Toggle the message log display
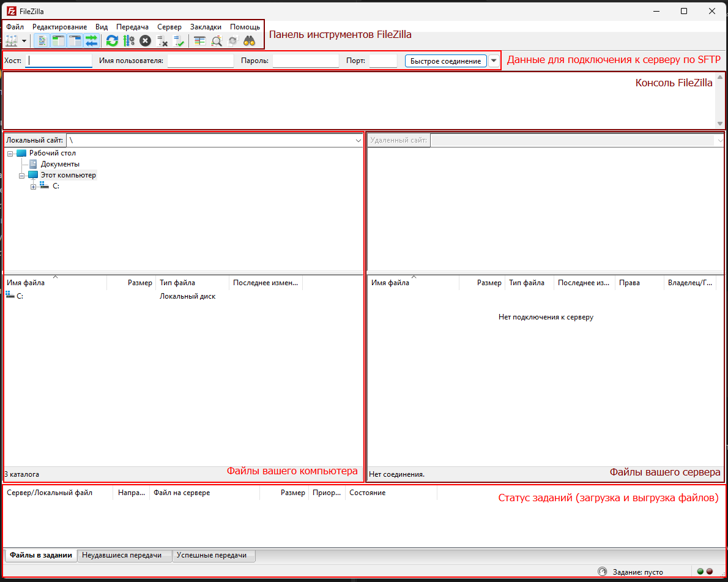Screen dimensions: 728x582 pos(42,41)
